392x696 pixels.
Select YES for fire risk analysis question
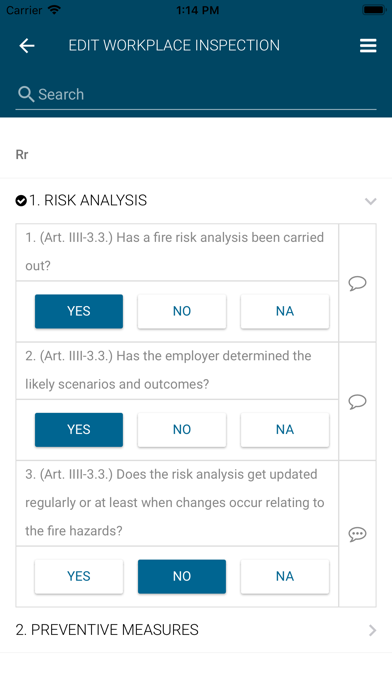tap(79, 311)
